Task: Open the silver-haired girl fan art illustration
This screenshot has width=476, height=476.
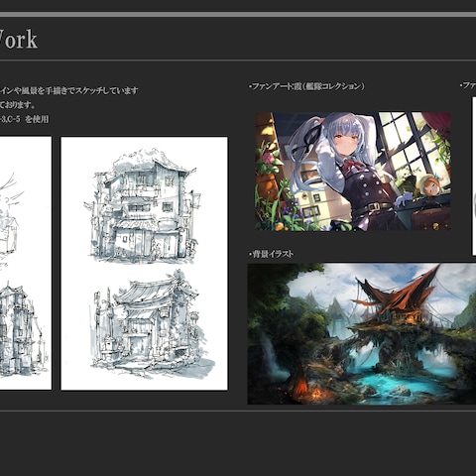Action: [352, 172]
